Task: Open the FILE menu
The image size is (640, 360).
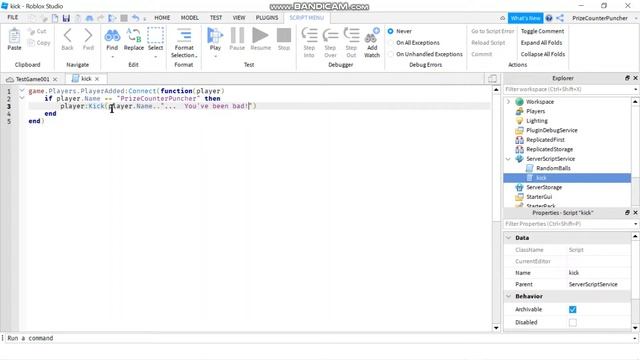Action: (x=13, y=18)
